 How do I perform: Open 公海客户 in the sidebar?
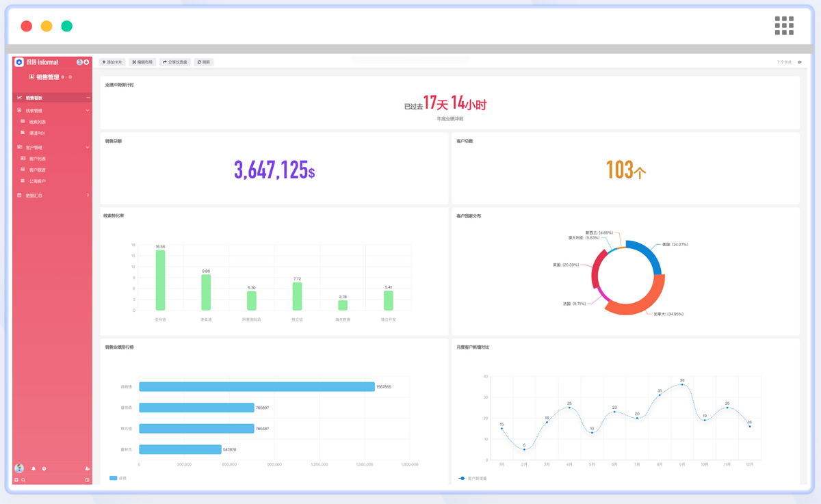tap(38, 182)
